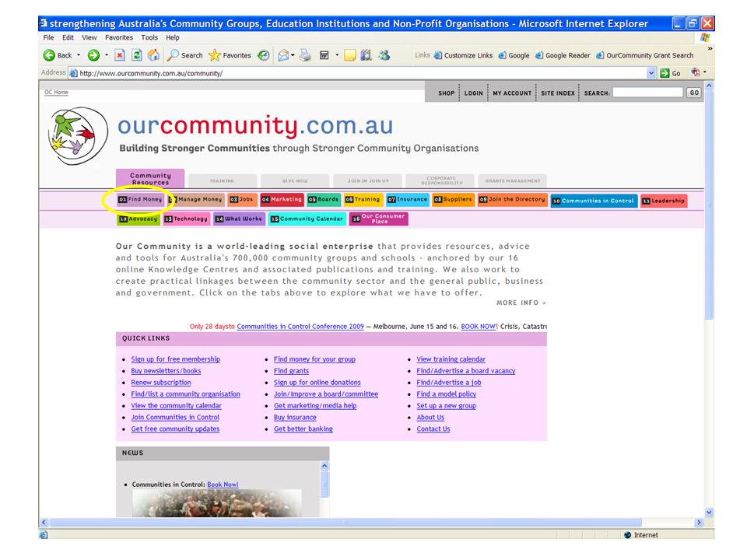Open the 07 Insurance section

407,199
